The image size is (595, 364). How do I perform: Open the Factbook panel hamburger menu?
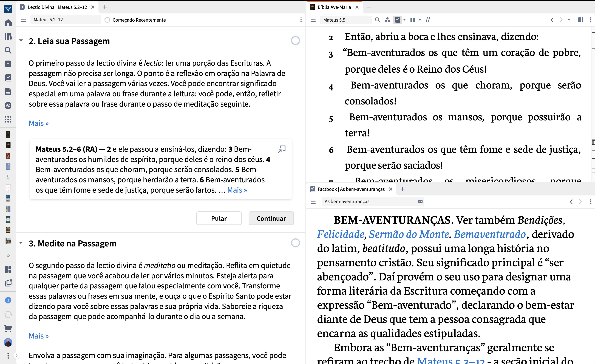click(x=313, y=201)
